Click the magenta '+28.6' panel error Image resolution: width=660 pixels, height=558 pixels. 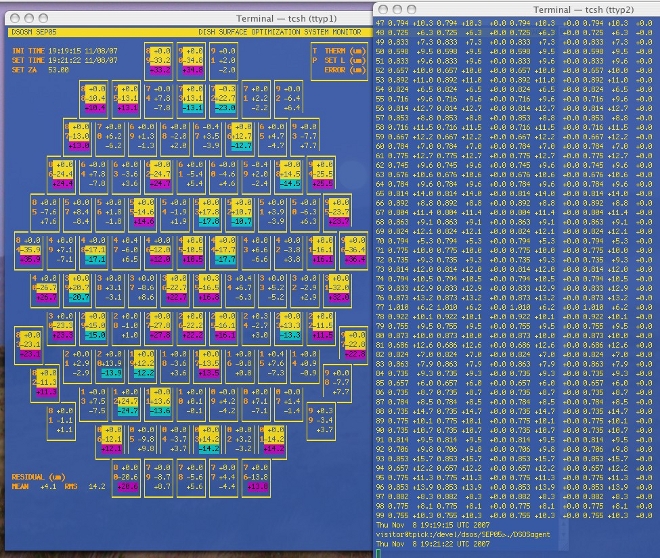click(128, 487)
